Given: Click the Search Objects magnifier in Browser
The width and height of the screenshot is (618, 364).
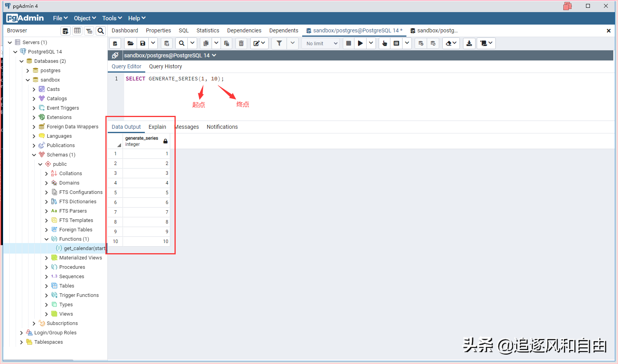Looking at the screenshot, I should point(101,31).
